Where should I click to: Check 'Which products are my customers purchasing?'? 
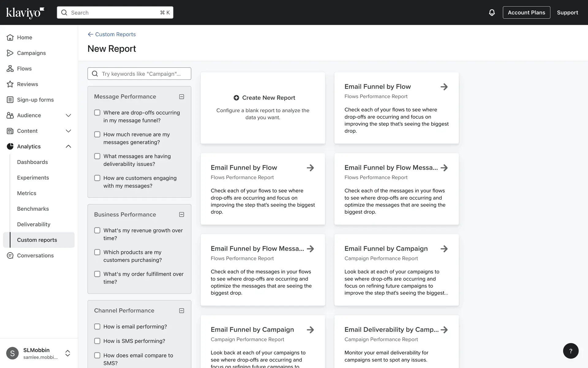click(x=97, y=252)
